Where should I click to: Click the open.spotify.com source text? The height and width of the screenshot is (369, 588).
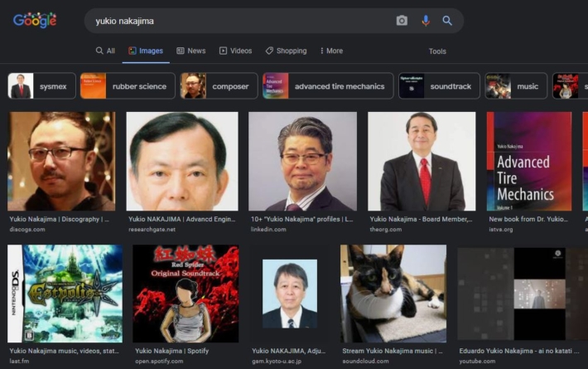pyautogui.click(x=159, y=361)
